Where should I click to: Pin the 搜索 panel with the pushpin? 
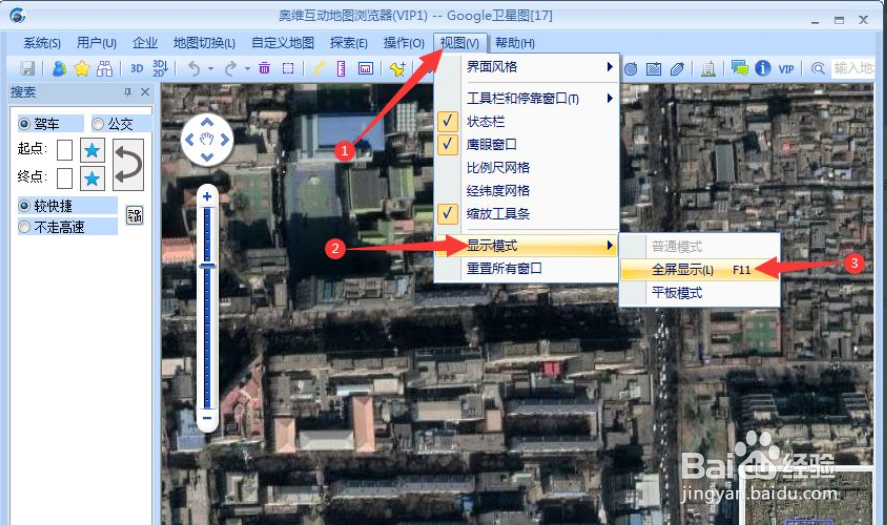128,92
